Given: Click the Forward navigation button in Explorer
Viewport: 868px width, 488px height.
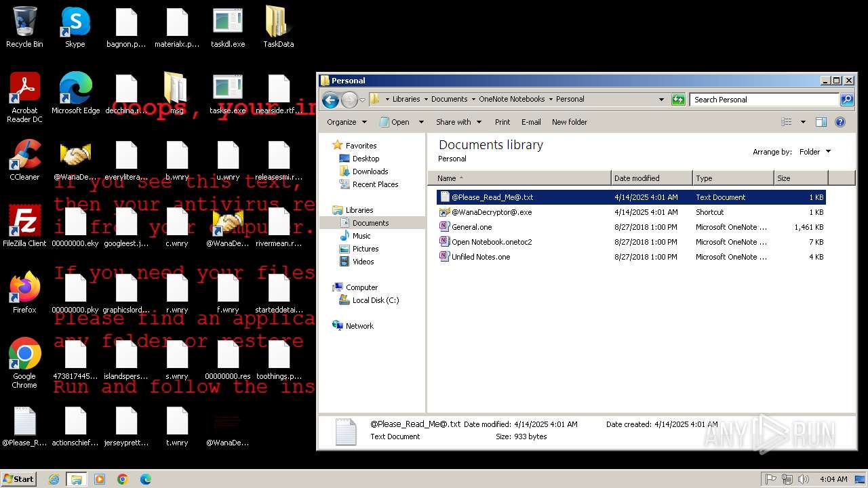Looking at the screenshot, I should coord(349,100).
